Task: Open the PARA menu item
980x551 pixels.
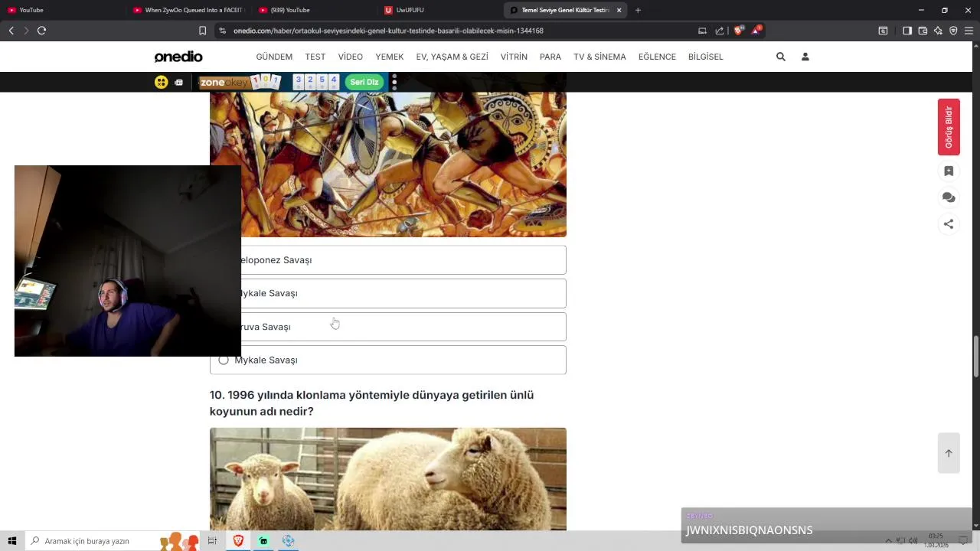Action: [x=550, y=57]
